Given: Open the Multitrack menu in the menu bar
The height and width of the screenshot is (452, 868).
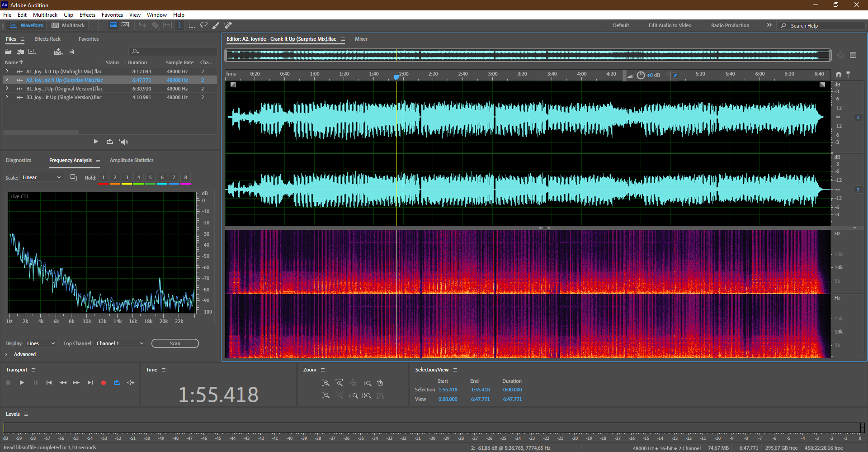Looking at the screenshot, I should (x=45, y=15).
